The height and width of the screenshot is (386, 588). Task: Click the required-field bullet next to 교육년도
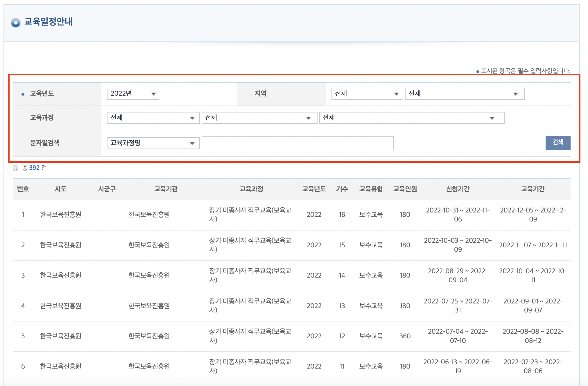point(23,93)
